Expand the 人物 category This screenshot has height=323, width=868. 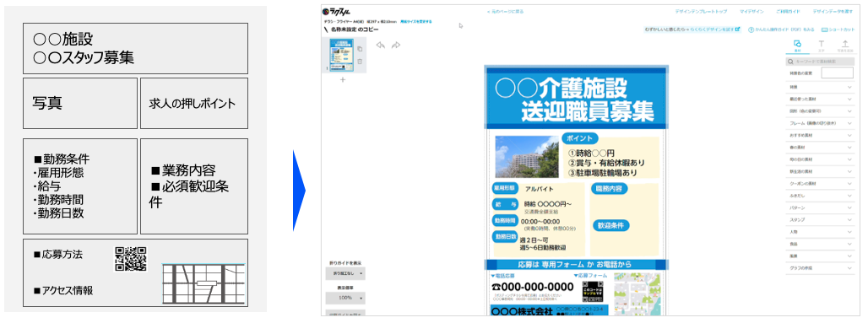click(821, 232)
